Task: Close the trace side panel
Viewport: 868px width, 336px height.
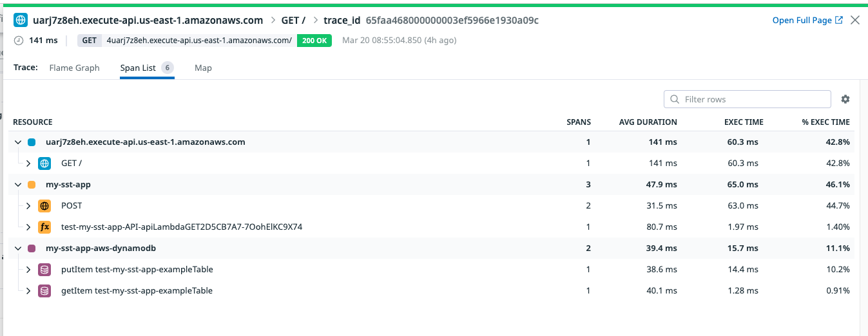Action: 855,20
